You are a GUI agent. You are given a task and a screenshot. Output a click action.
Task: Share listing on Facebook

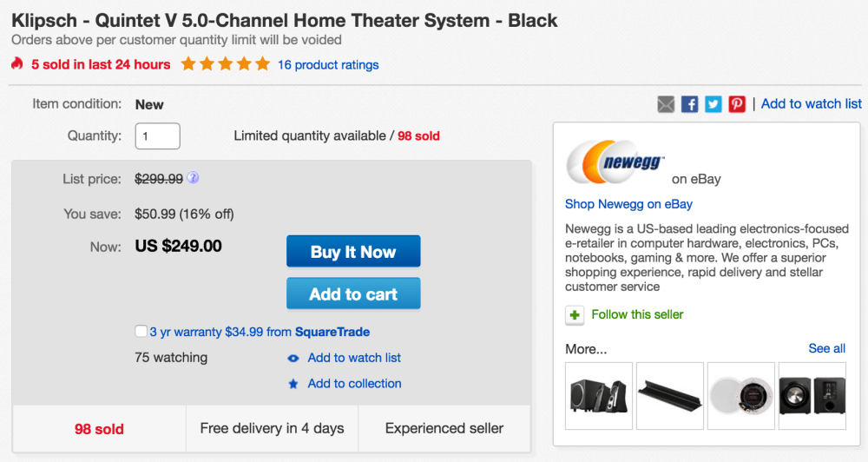(690, 104)
